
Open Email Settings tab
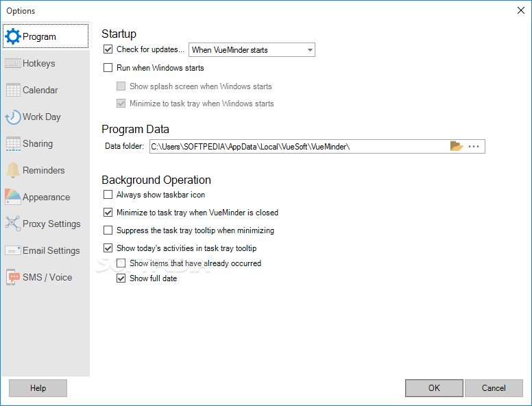tap(45, 250)
